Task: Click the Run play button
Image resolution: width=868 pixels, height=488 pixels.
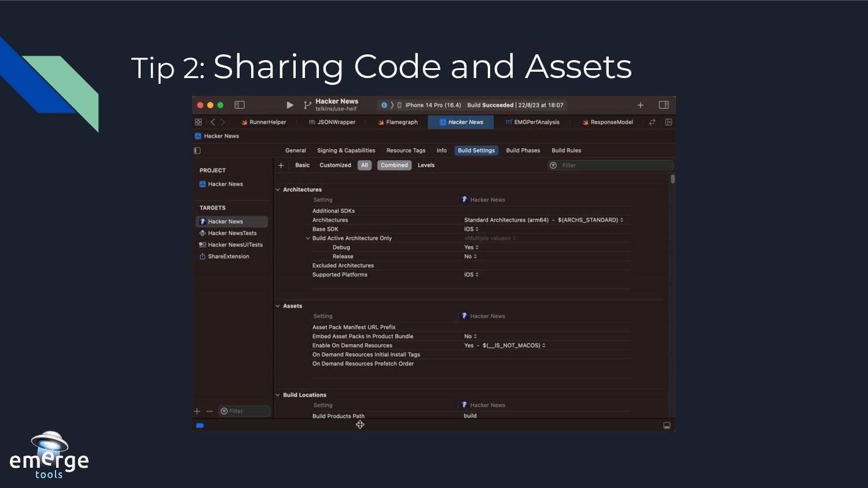Action: [x=290, y=105]
